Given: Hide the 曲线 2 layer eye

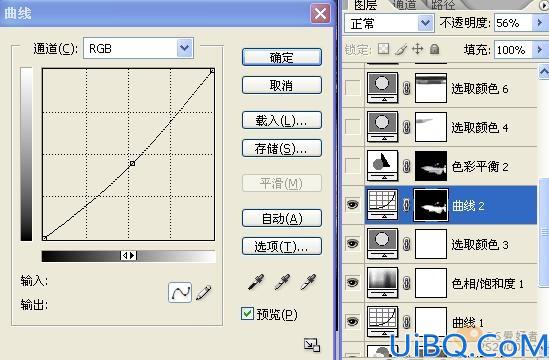Looking at the screenshot, I should point(353,204).
